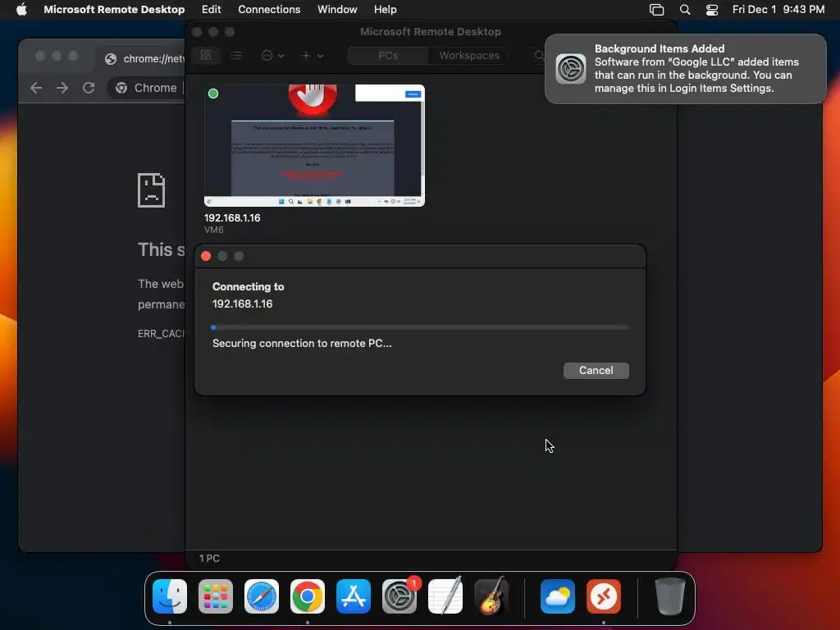Switch to list view in Remote Desktop toolbar

point(236,55)
